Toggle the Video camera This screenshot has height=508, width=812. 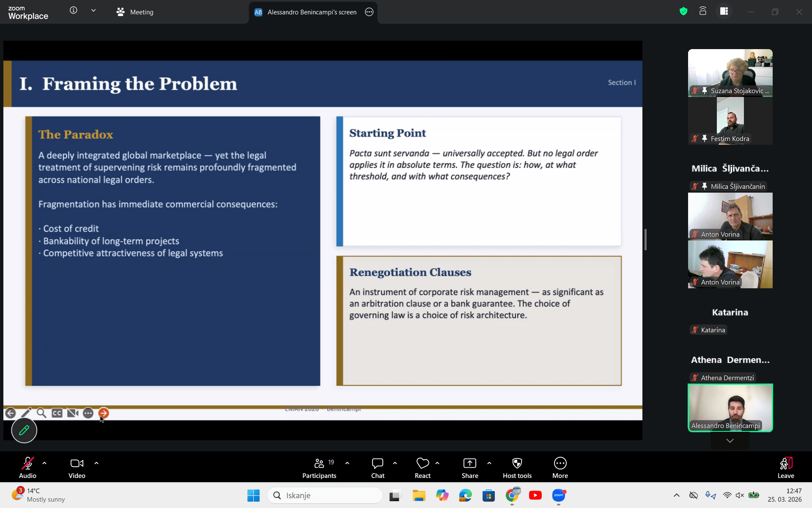click(x=77, y=468)
